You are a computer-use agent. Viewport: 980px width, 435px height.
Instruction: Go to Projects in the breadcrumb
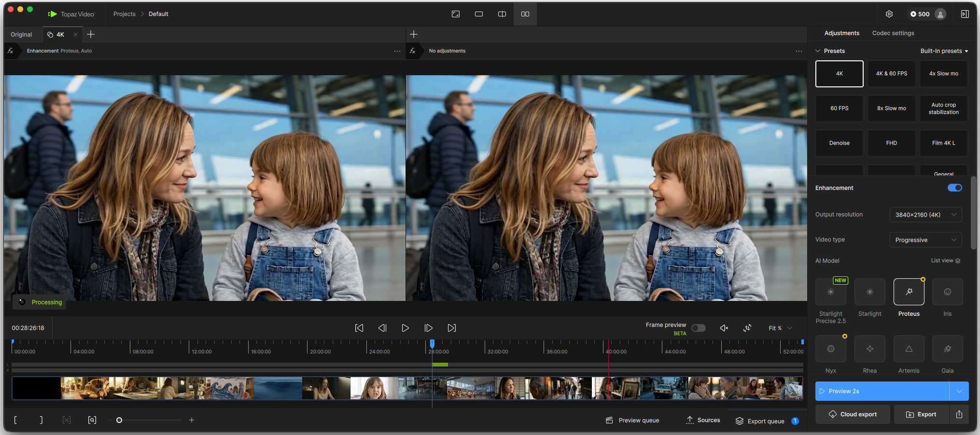coord(125,14)
